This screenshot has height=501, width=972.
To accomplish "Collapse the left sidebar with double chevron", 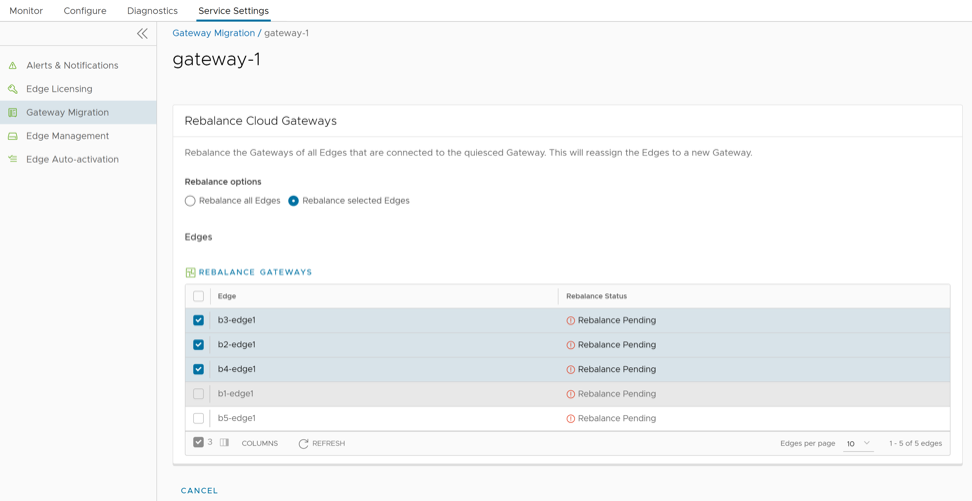I will pos(142,34).
